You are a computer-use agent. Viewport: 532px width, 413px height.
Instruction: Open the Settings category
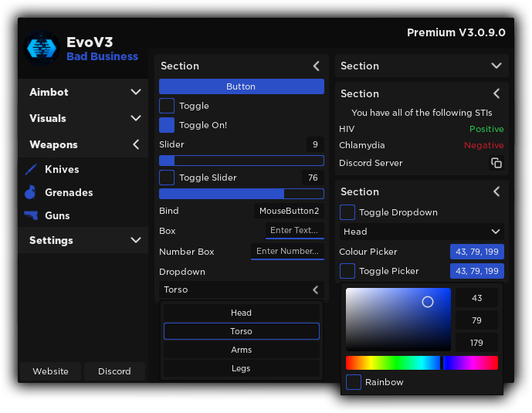coord(83,240)
